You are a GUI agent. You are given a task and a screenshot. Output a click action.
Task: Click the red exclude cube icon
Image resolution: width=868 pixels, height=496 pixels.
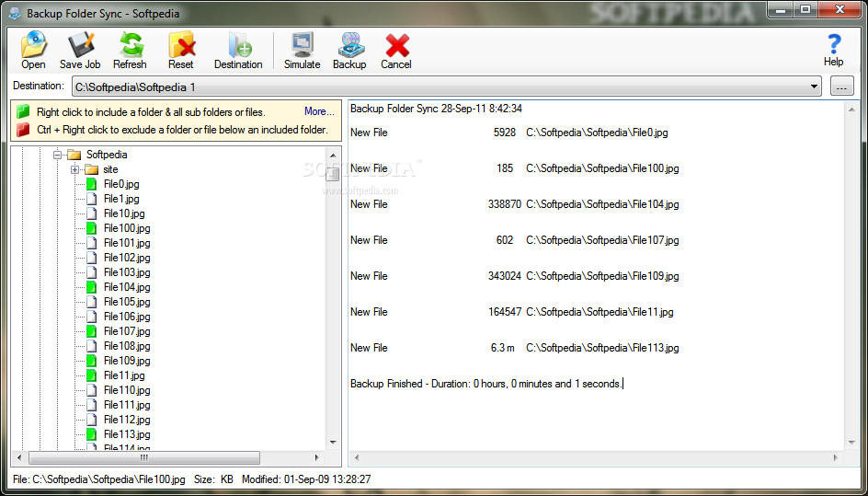pos(23,130)
